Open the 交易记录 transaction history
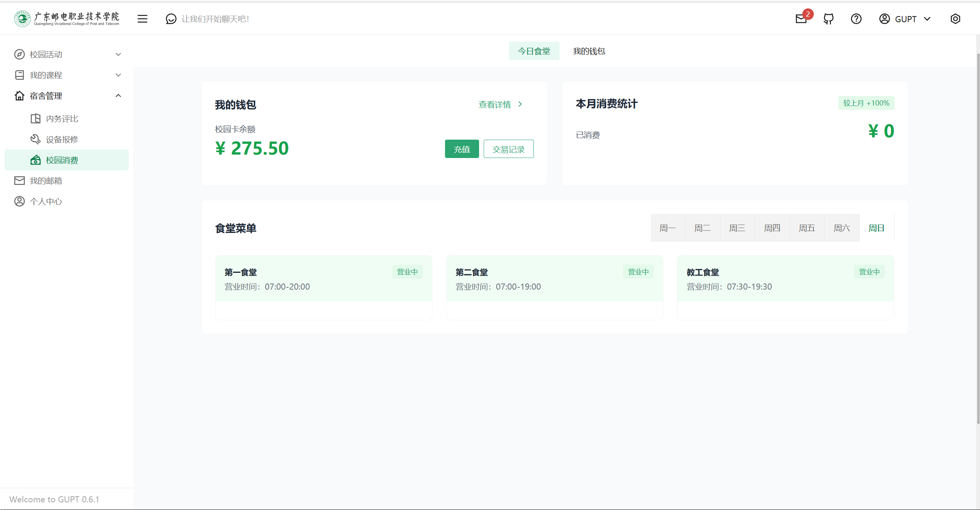Viewport: 980px width, 510px height. tap(508, 149)
